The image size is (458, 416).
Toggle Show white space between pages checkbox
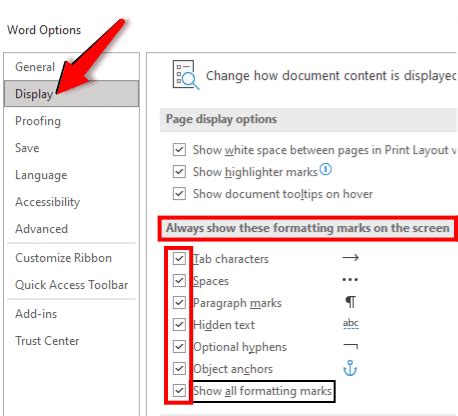pos(179,150)
